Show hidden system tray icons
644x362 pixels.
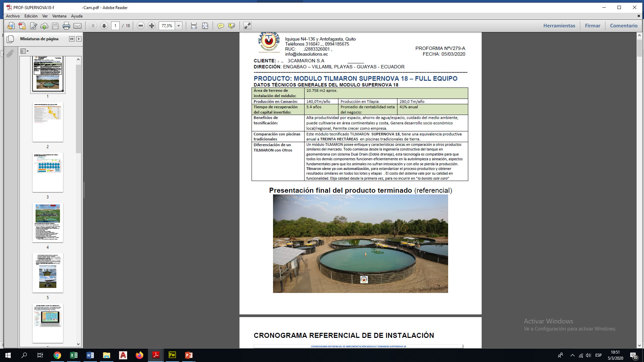[572, 355]
